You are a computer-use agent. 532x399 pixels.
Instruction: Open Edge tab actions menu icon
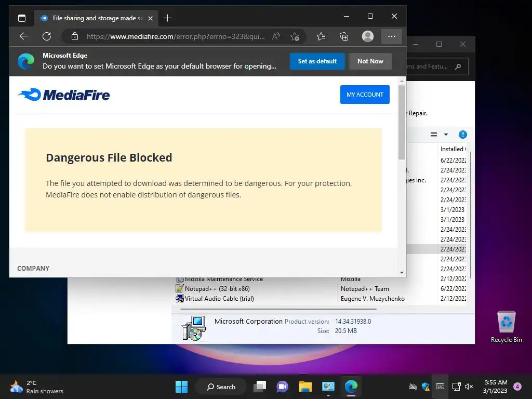22,18
